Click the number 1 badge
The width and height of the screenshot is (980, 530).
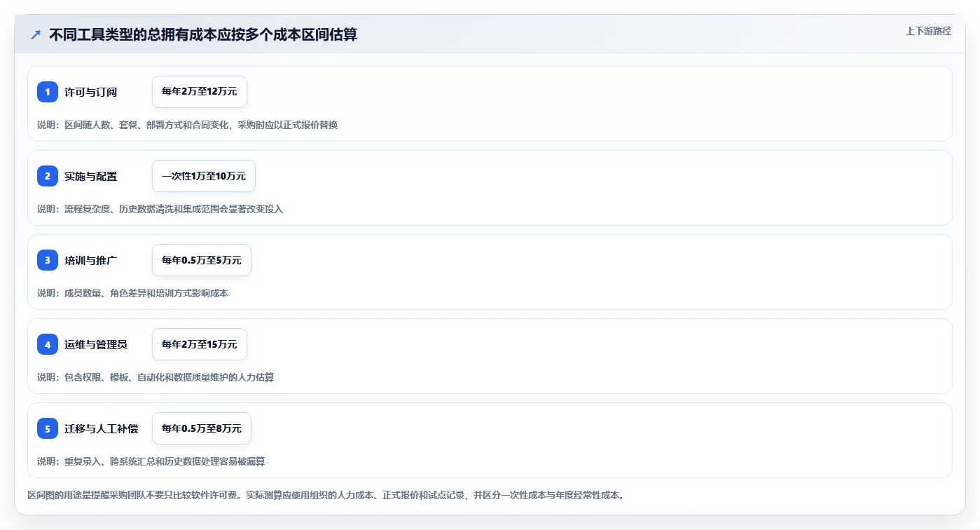coord(48,92)
